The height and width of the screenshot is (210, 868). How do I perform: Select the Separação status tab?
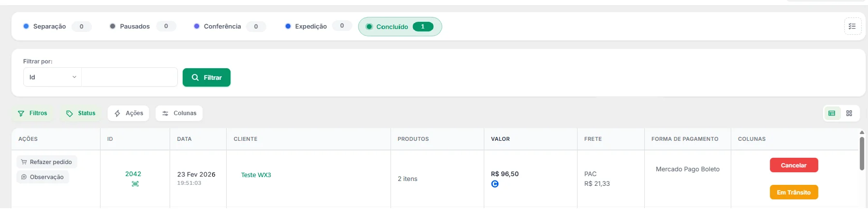tap(56, 26)
